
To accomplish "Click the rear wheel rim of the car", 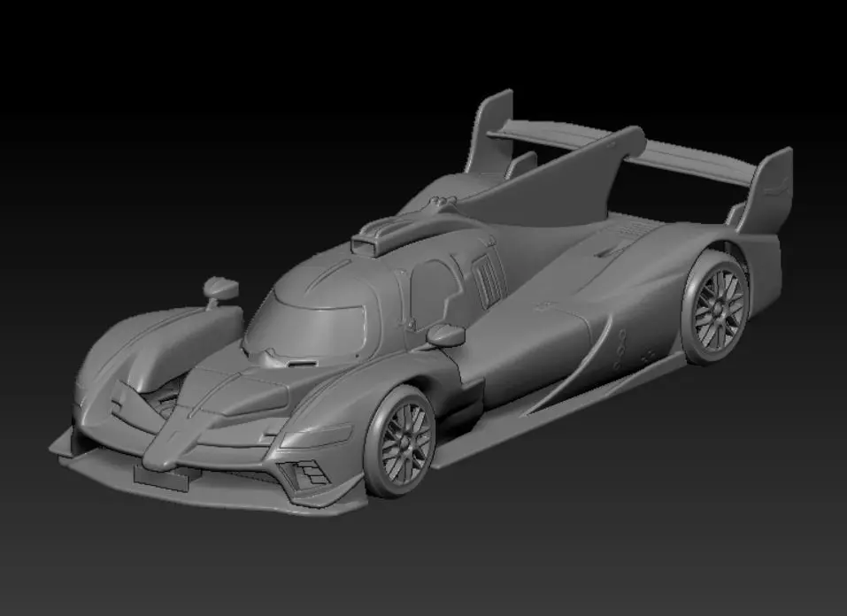I will pyautogui.click(x=719, y=309).
